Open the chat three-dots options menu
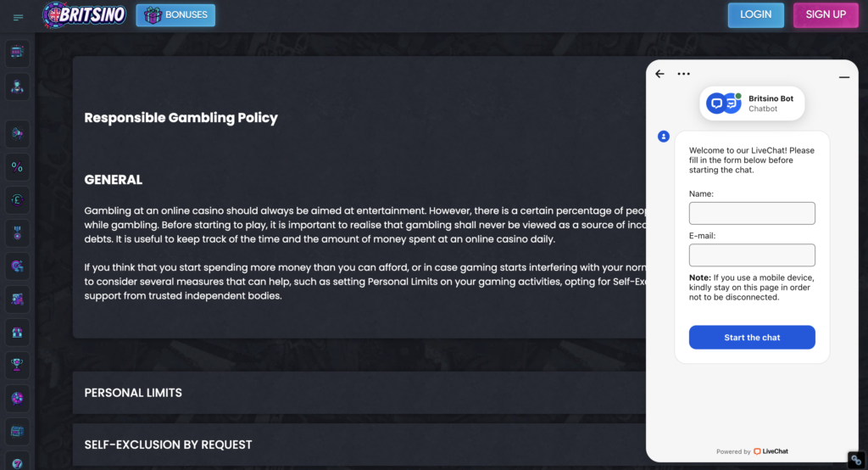Viewport: 868px width, 470px height. click(x=684, y=74)
